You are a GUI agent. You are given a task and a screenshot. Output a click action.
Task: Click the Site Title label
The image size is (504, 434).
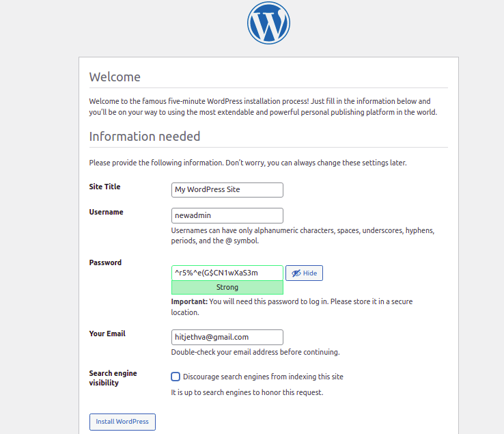104,187
